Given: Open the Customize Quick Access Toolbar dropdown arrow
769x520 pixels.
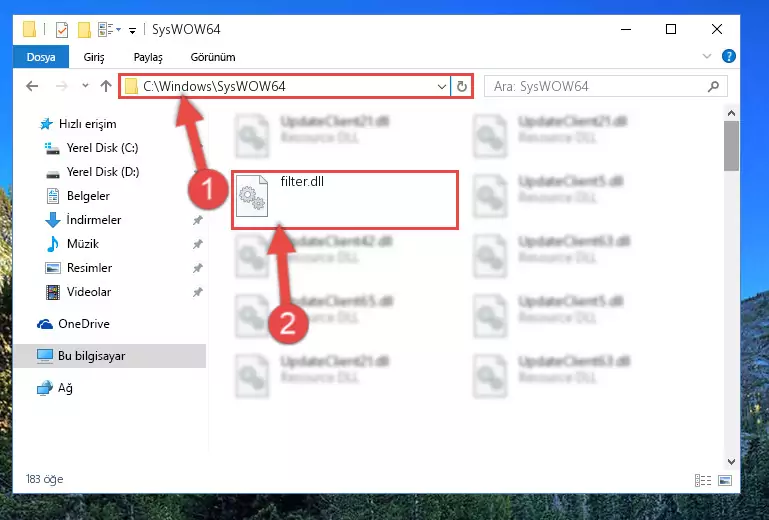Looking at the screenshot, I should [132, 30].
